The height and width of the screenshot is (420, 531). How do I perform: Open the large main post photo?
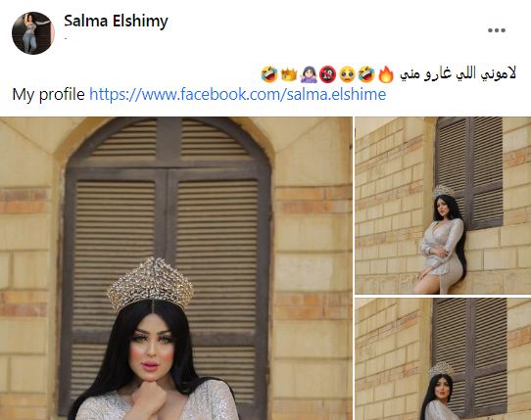tap(175, 268)
